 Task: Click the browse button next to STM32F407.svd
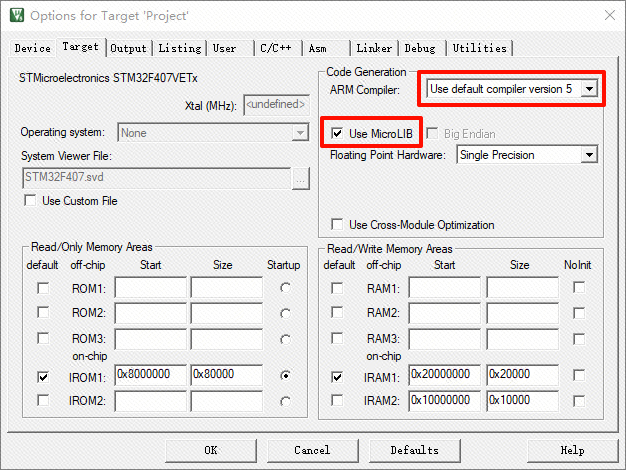coord(300,179)
